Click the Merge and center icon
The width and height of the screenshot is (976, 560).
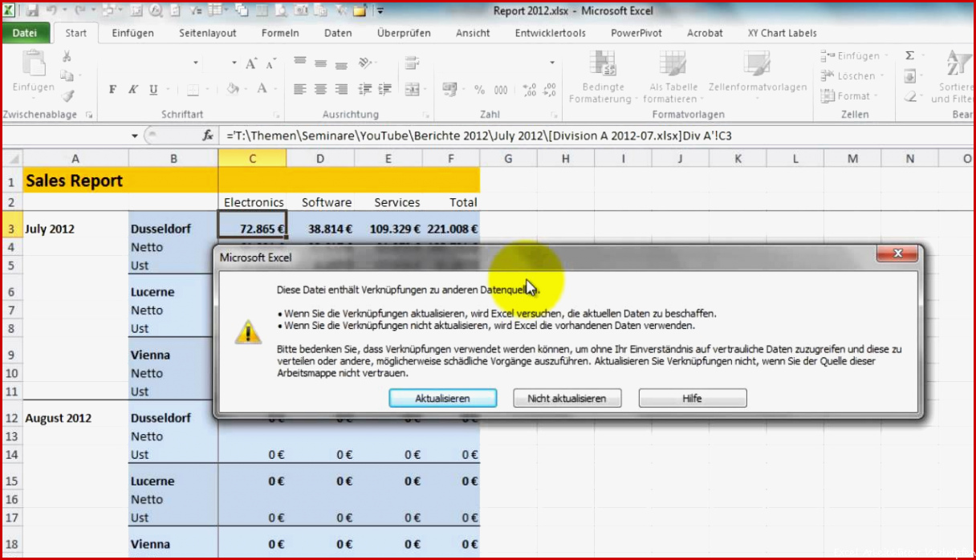click(412, 90)
